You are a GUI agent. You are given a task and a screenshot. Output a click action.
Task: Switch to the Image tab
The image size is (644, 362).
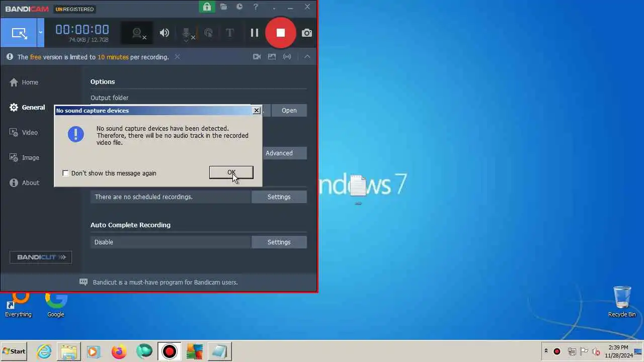point(24,157)
